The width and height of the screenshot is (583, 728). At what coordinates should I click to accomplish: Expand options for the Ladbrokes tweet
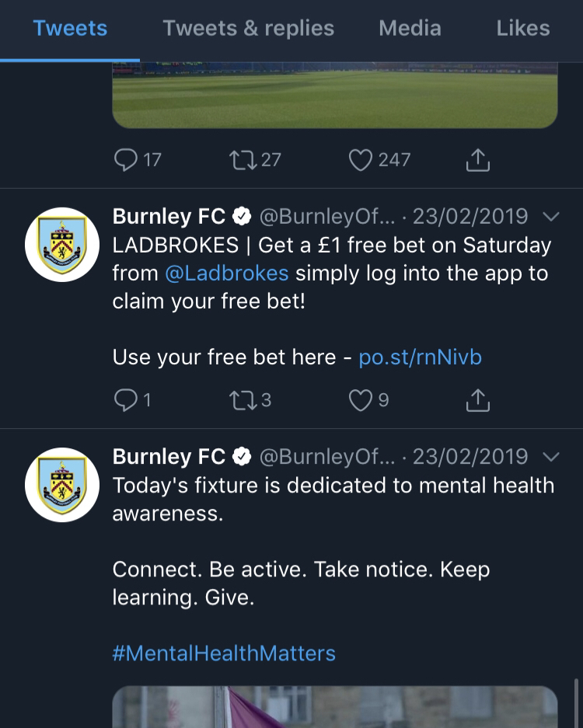[550, 216]
